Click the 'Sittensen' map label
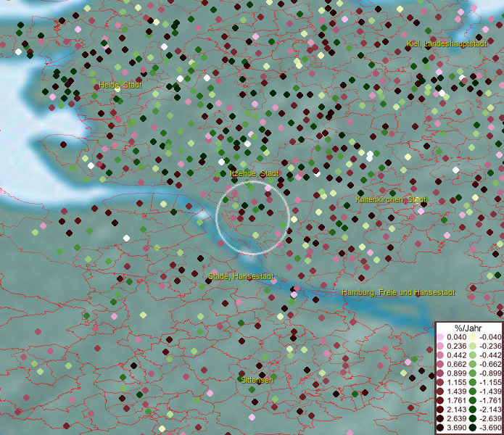This screenshot has height=435, width=504. coord(257,380)
